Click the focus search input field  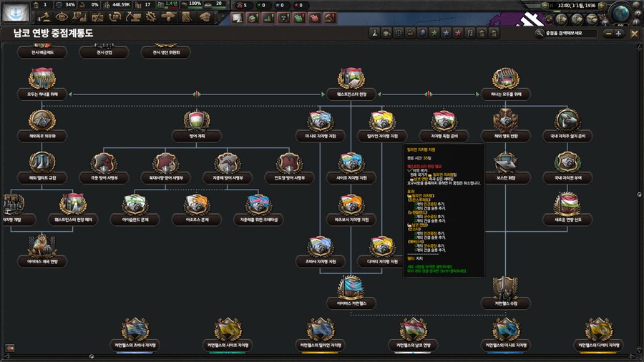570,34
